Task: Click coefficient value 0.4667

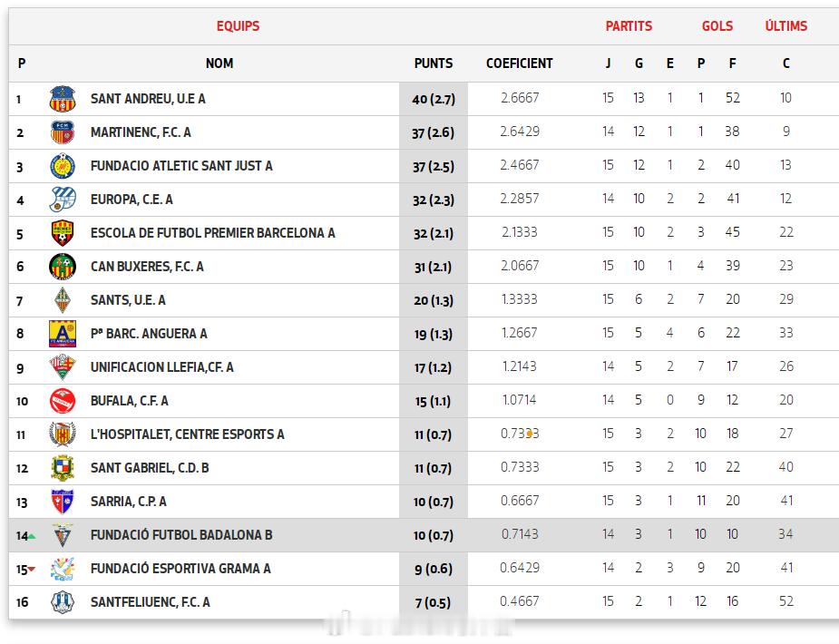Action: (x=520, y=601)
